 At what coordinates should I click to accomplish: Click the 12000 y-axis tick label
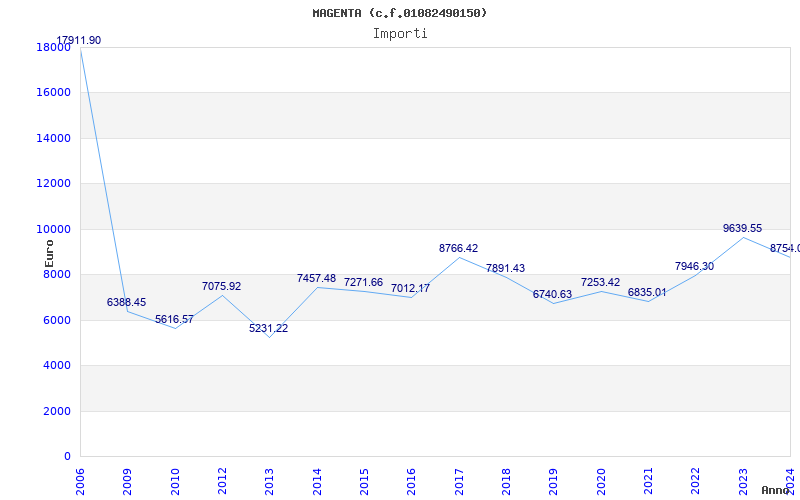(53, 183)
